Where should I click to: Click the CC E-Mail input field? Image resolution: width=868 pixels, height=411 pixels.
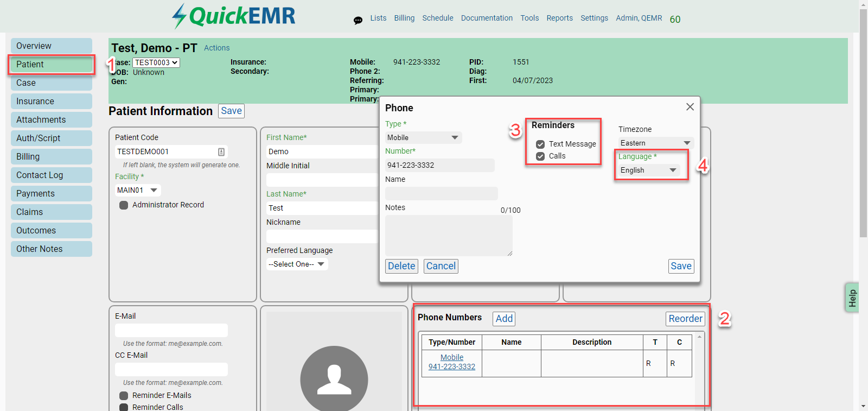(x=171, y=370)
